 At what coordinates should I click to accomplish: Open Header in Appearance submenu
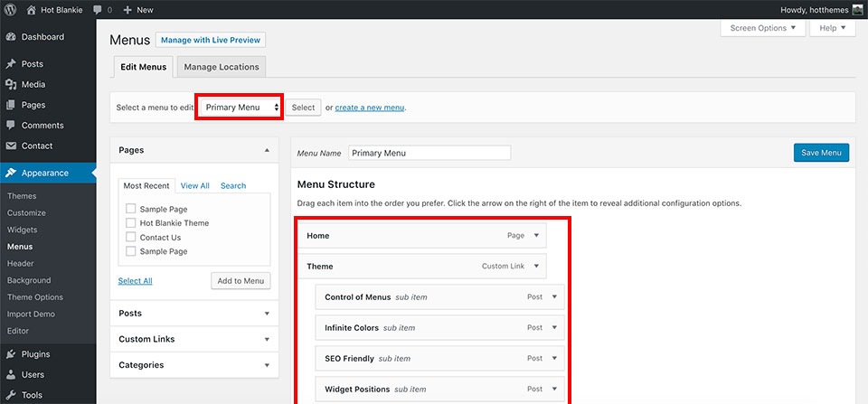coord(21,263)
